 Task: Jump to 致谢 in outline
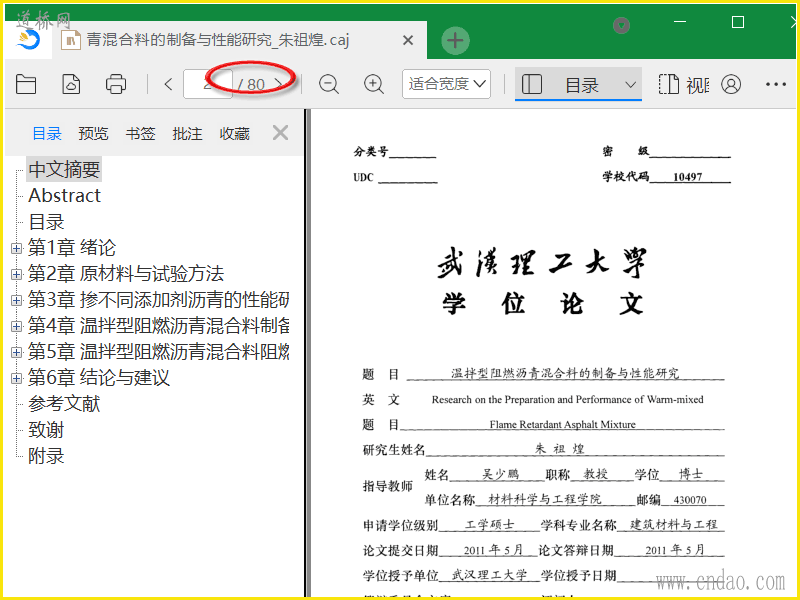point(46,430)
